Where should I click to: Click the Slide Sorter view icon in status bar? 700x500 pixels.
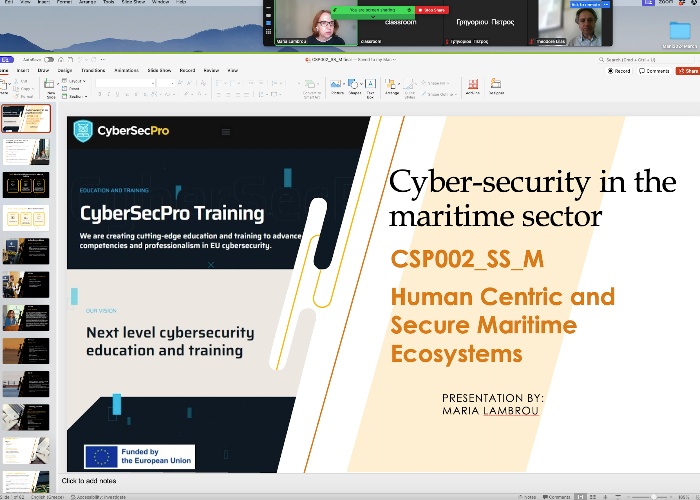click(593, 497)
